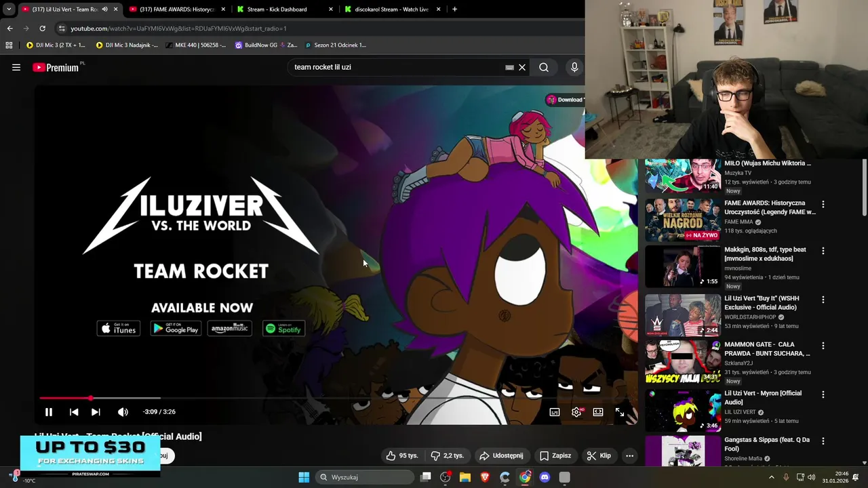868x488 pixels.
Task: Open Sezon 21 Odcinek bookmark
Action: (x=336, y=45)
